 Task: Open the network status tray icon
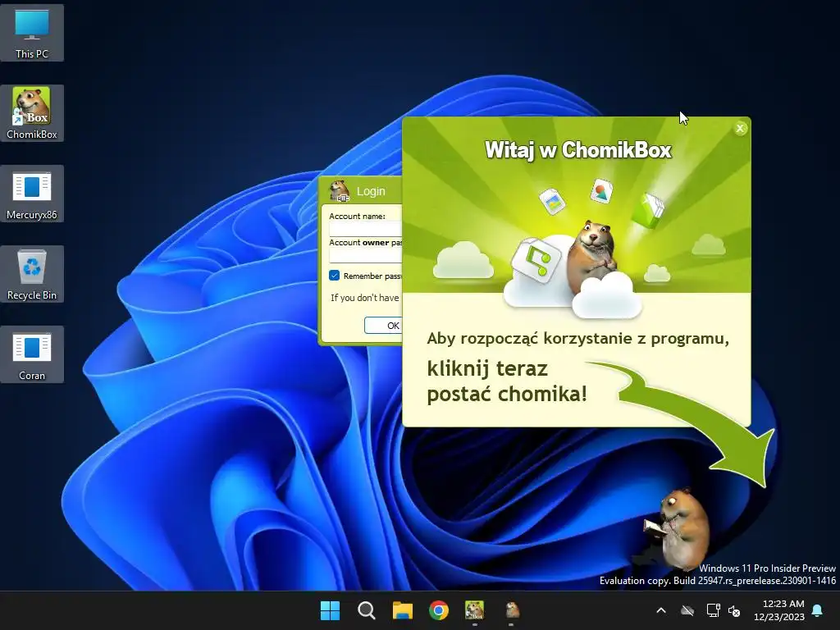(x=713, y=610)
